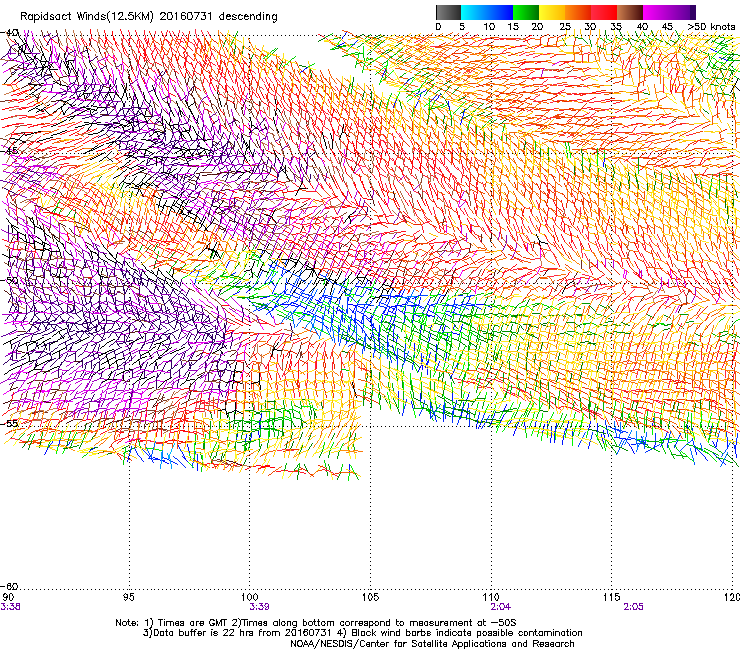Click the NOAA/NESDIS credit line
Screen dimensions: 740x650
click(432, 644)
